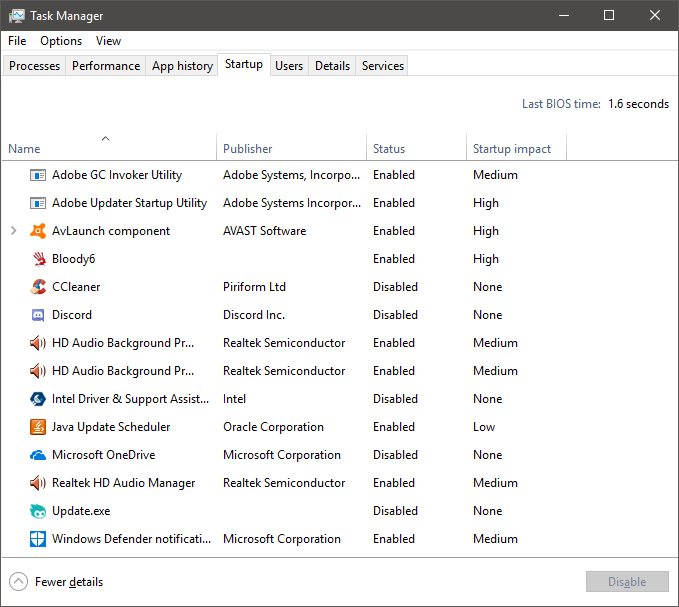Click the CCleaner icon

point(38,287)
